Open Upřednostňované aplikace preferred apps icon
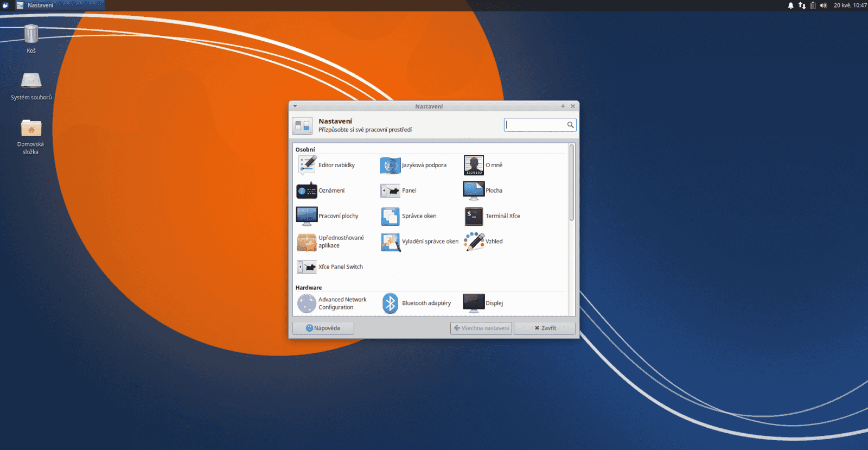 coord(307,242)
